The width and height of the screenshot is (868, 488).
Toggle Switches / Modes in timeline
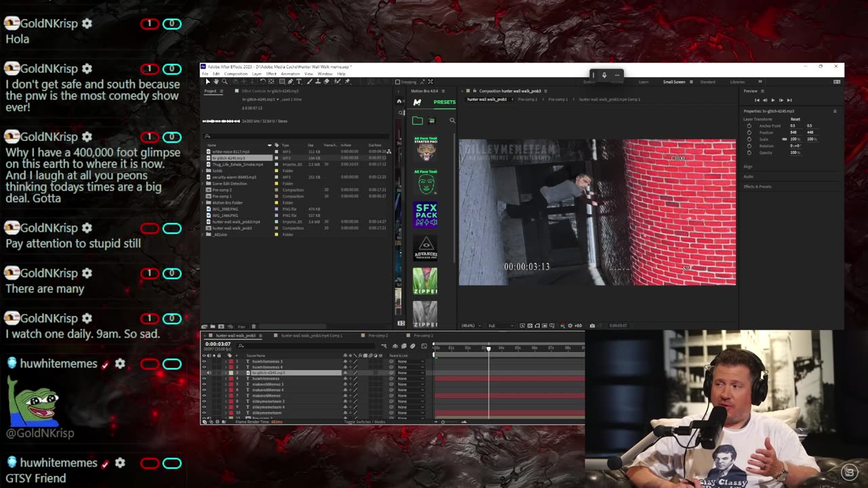(365, 422)
